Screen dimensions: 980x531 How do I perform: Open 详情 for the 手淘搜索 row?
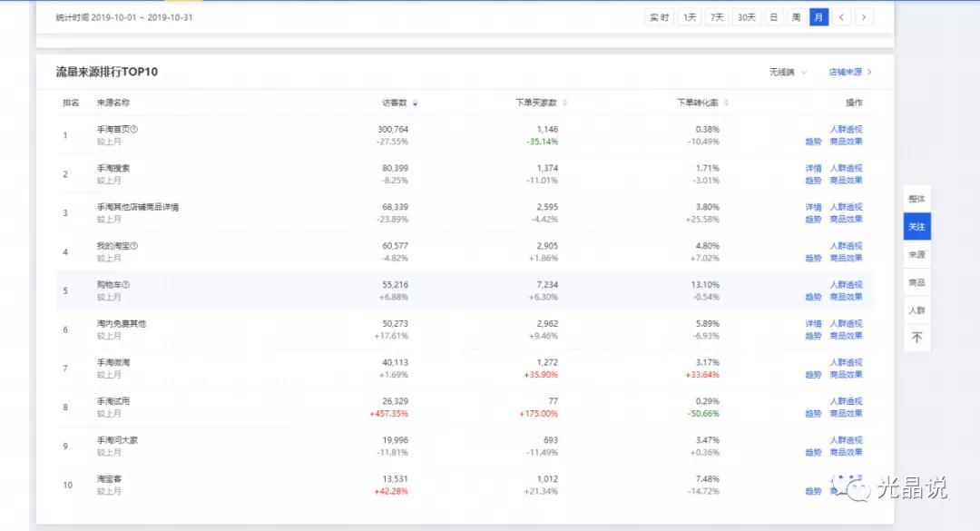point(813,169)
